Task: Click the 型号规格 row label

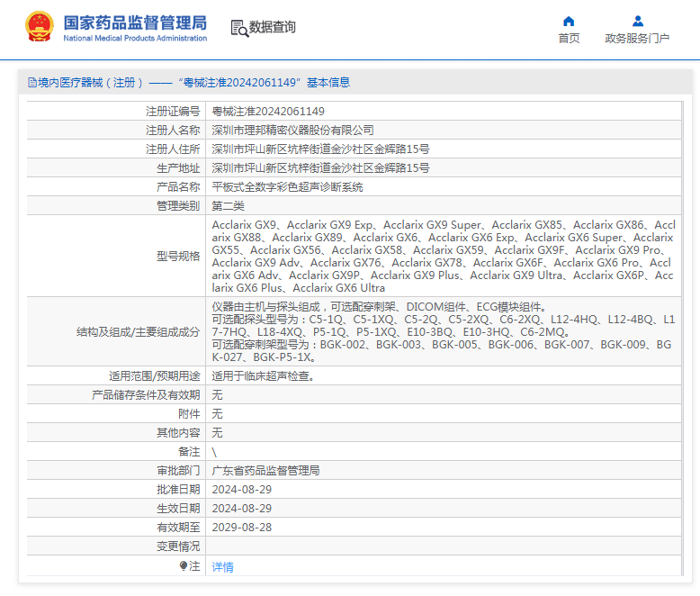Action: (178, 257)
